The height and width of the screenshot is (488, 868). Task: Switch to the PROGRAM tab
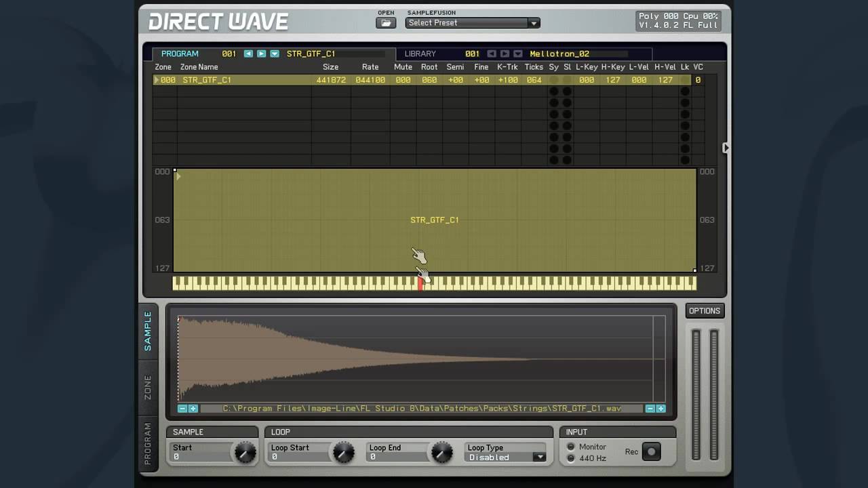coord(180,54)
